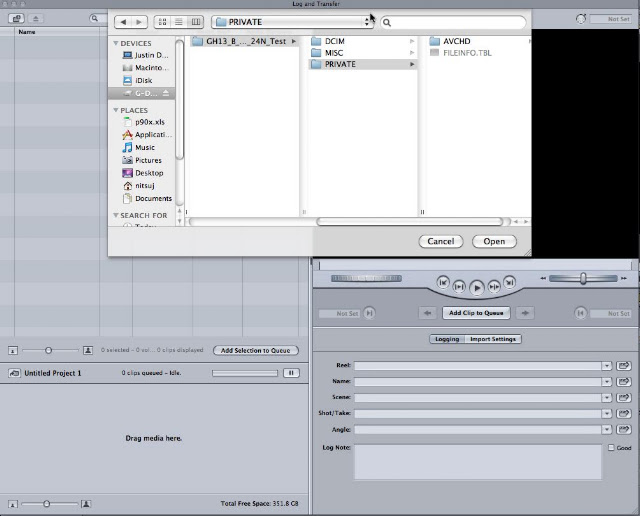Select iDisk in the sidebar
The width and height of the screenshot is (640, 516).
point(138,80)
